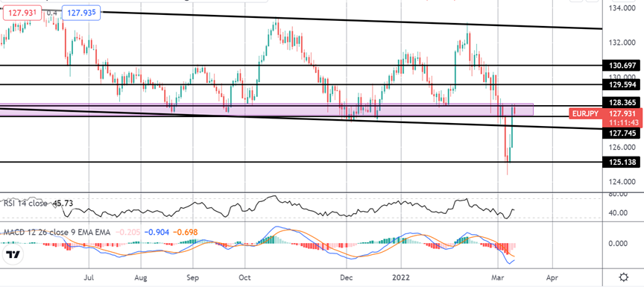Screen dimensions: 644x287
Task: Click the 126.000 price scale value
Action: tap(622, 147)
